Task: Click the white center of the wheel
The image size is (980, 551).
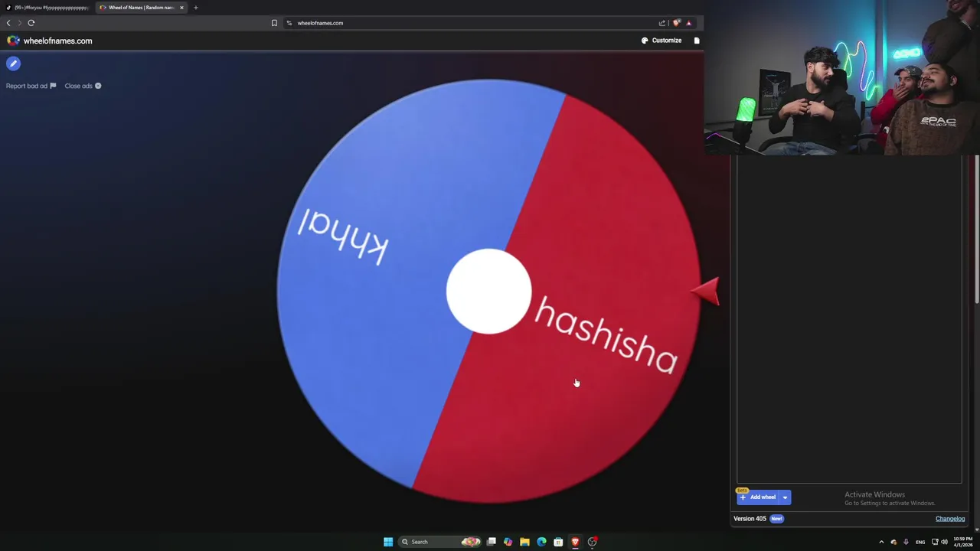Action: click(488, 291)
